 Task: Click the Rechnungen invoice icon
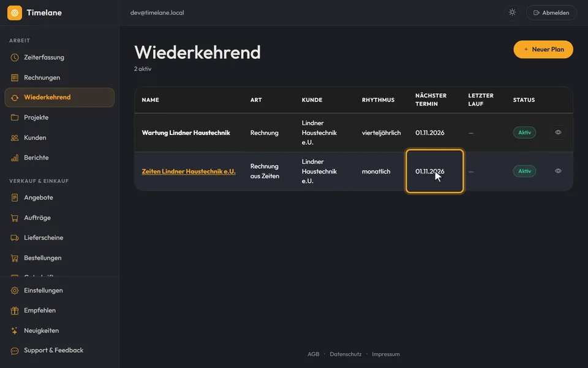(15, 78)
